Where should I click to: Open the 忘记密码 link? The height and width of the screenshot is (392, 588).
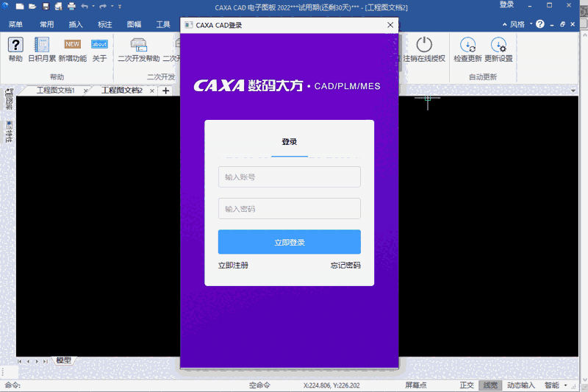(345, 266)
